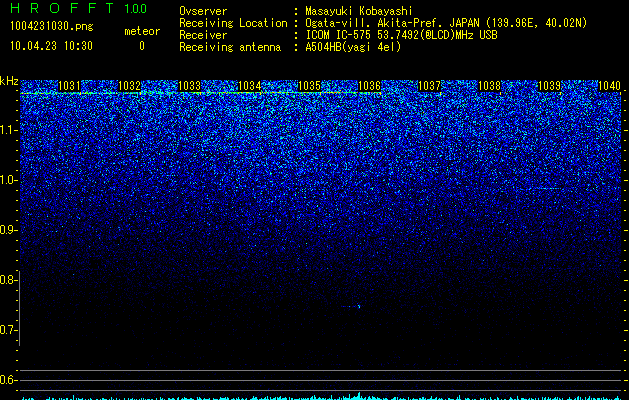Click the Receiving Location label

(x=233, y=23)
